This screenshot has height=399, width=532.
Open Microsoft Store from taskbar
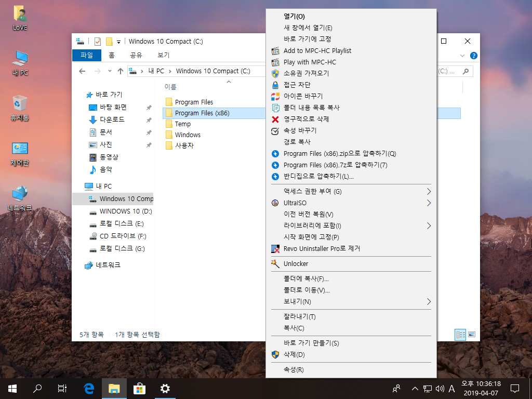pyautogui.click(x=139, y=389)
